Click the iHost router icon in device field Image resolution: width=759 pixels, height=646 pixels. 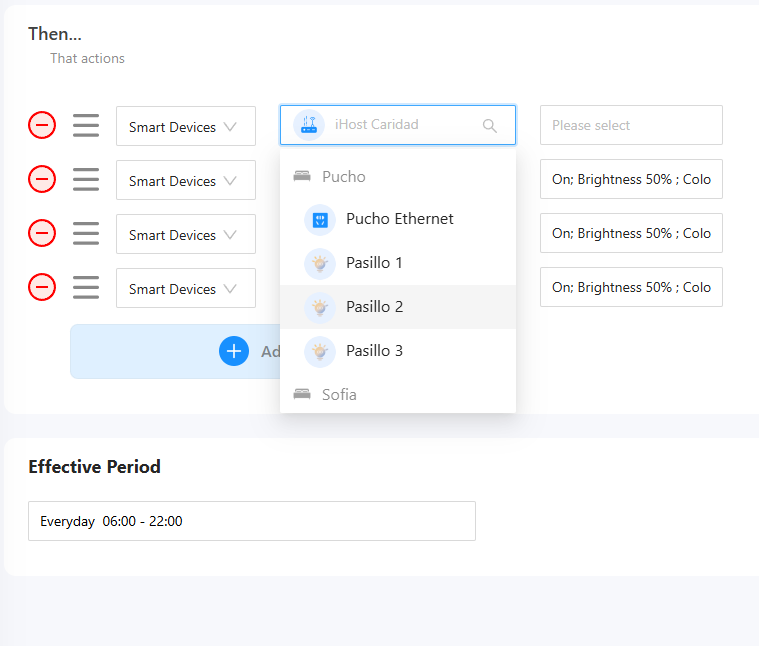click(x=309, y=125)
